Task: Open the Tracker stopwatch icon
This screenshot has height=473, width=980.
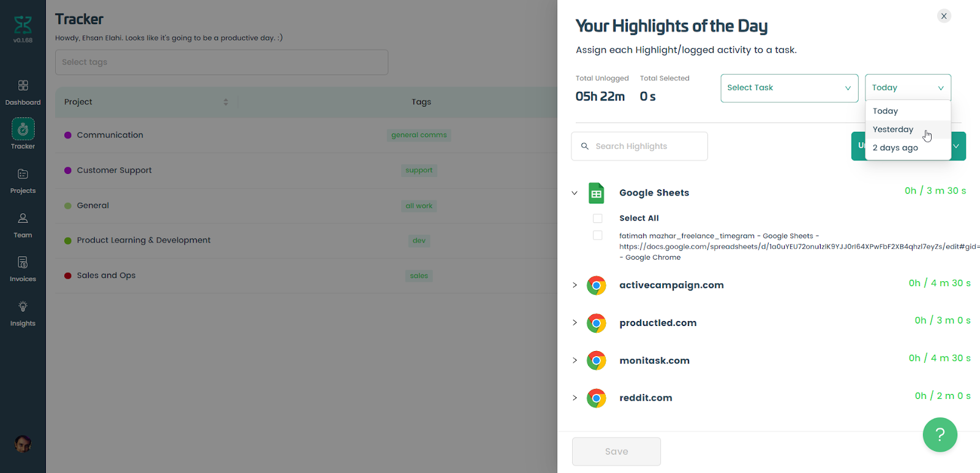Action: coord(23,129)
